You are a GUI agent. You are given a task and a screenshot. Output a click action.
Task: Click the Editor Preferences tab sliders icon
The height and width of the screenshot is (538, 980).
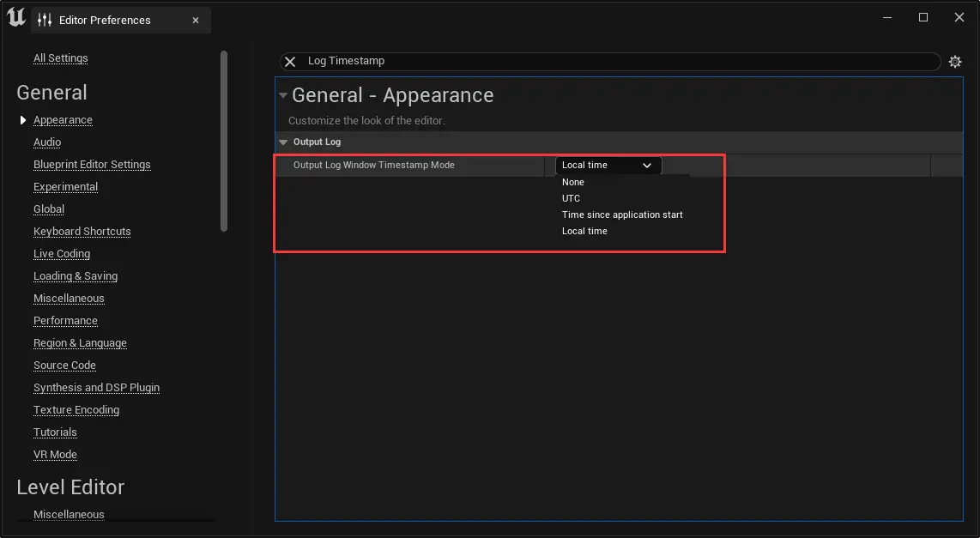(x=45, y=20)
